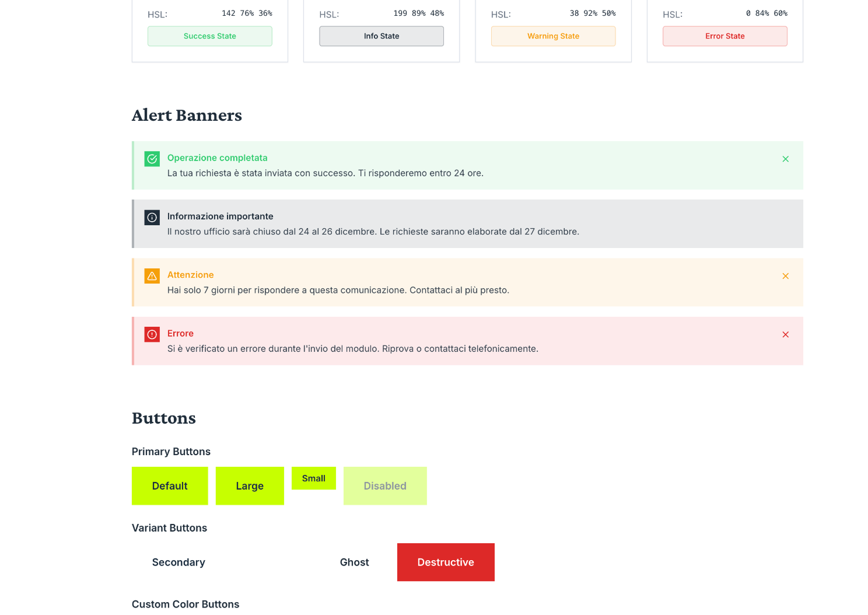Click the Error State button

tap(724, 36)
